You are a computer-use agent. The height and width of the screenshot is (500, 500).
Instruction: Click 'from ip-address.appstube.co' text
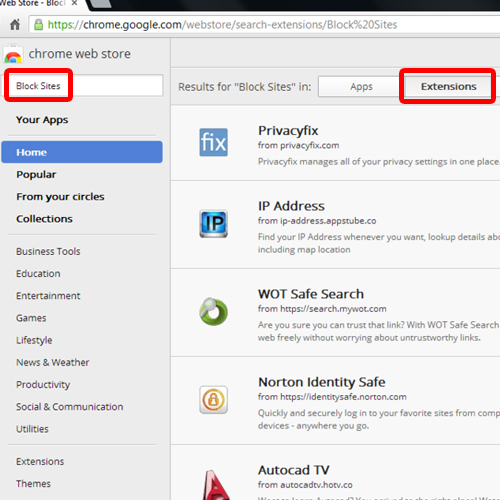pos(317,221)
